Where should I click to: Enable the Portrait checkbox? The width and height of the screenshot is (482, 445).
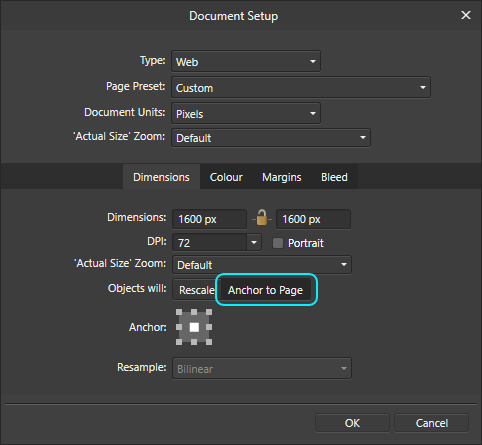[278, 243]
